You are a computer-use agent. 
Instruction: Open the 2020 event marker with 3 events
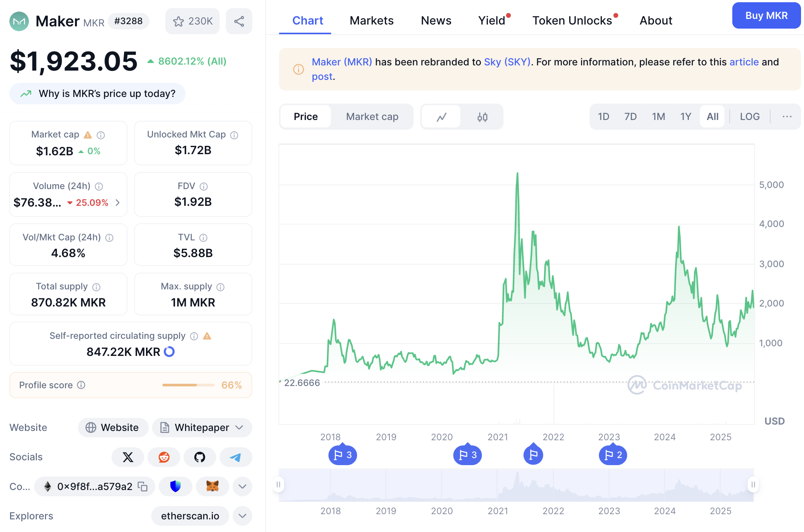coord(467,454)
